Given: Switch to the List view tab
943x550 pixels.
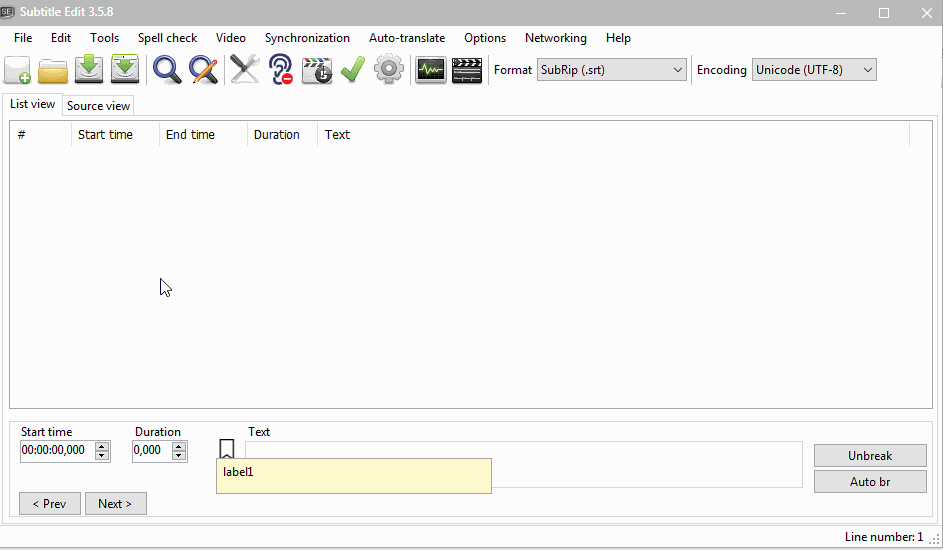Looking at the screenshot, I should tap(32, 104).
